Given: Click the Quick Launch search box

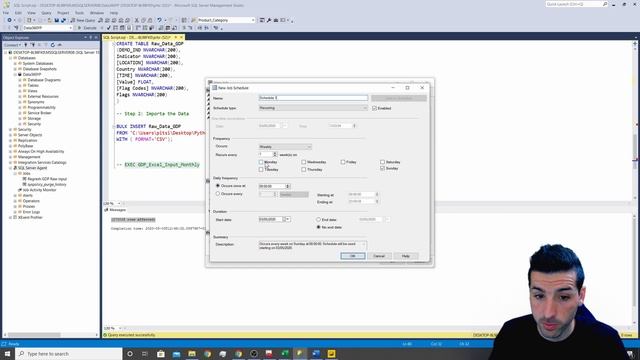Looking at the screenshot, I should click(576, 4).
